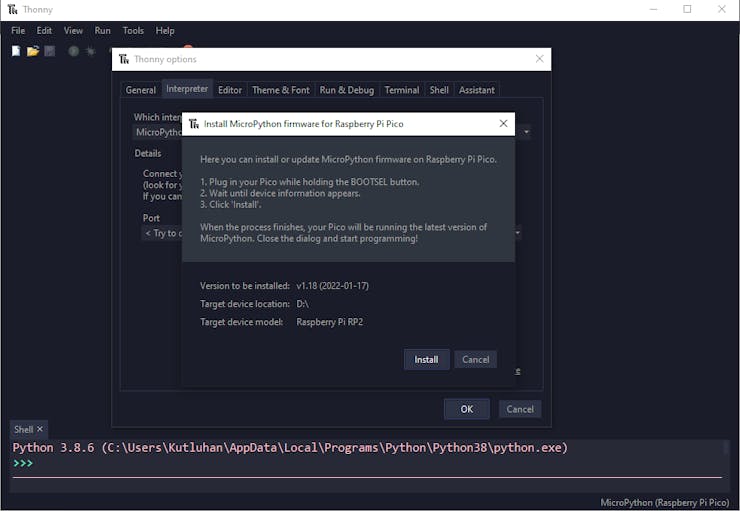The height and width of the screenshot is (511, 740).
Task: Click the Run current script icon
Action: point(74,51)
